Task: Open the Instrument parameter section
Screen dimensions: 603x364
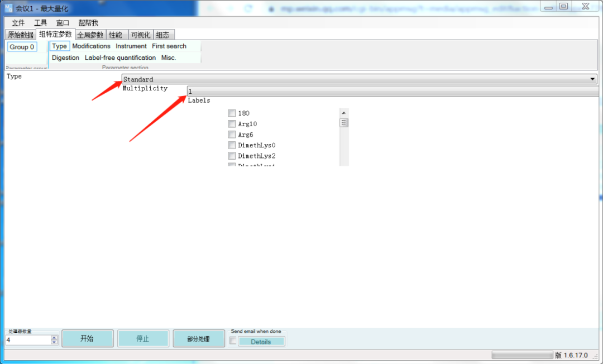Action: [131, 46]
